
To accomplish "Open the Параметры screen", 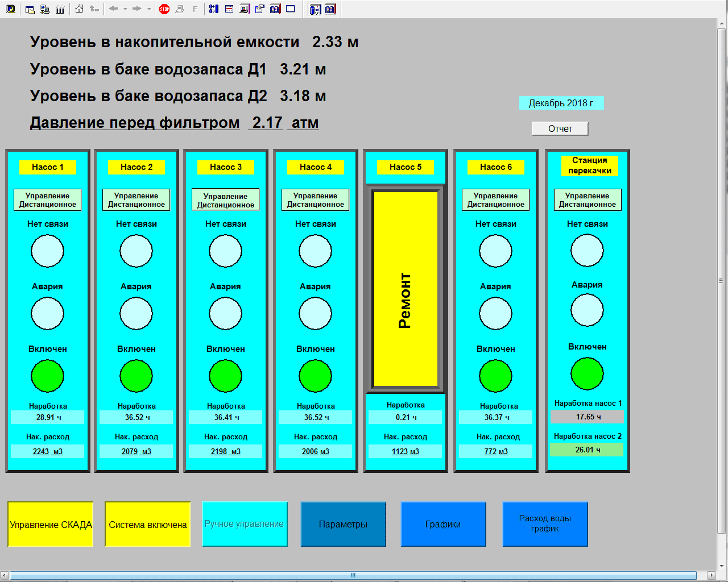I will point(343,524).
